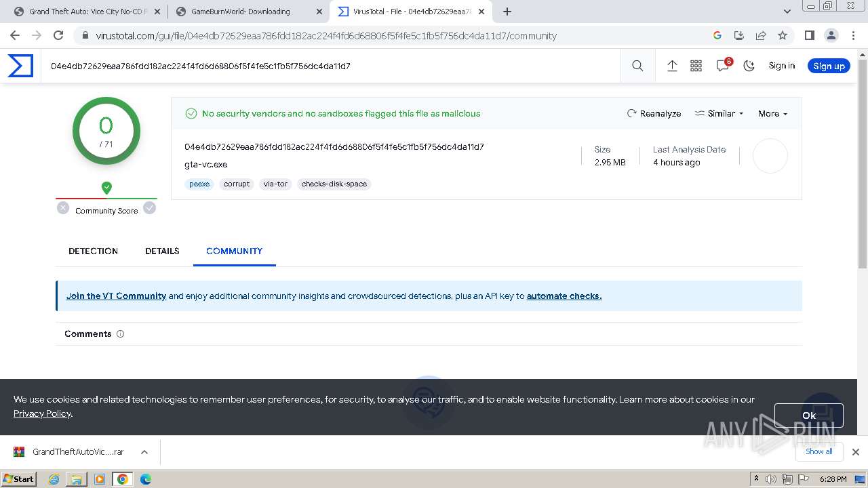Image resolution: width=868 pixels, height=488 pixels.
Task: Switch to the DETECTION tab
Action: (x=93, y=251)
